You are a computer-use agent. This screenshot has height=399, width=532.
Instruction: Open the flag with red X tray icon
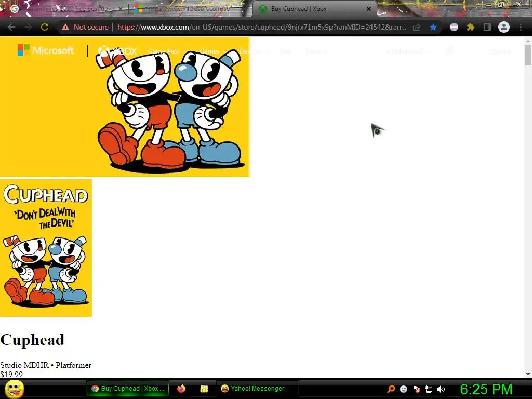(x=416, y=389)
